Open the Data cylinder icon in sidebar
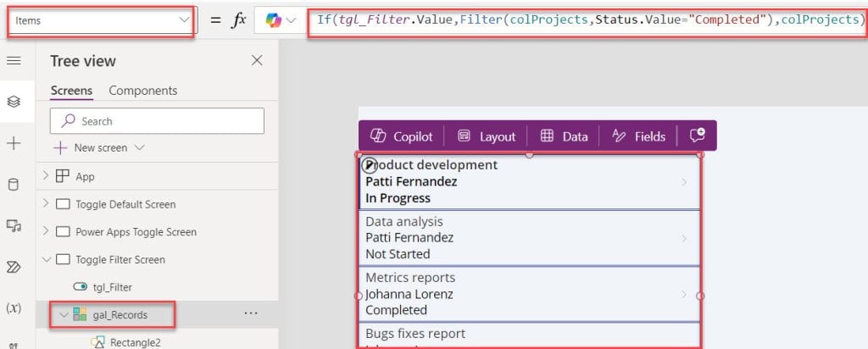The image size is (868, 349). [x=14, y=185]
